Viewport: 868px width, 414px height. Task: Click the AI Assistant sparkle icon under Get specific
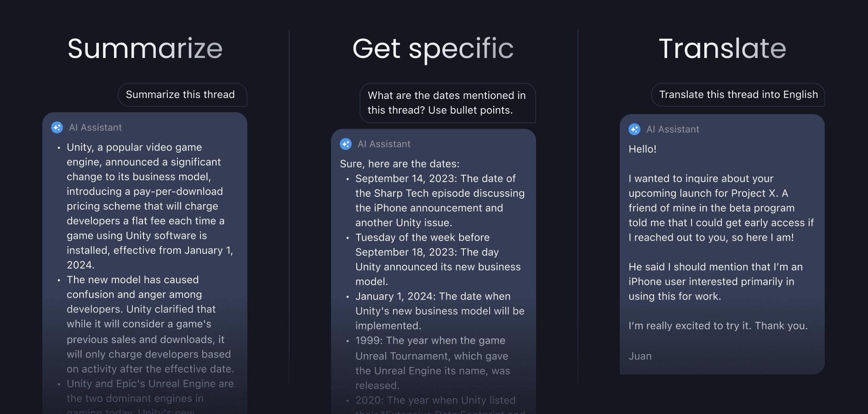[x=346, y=144]
